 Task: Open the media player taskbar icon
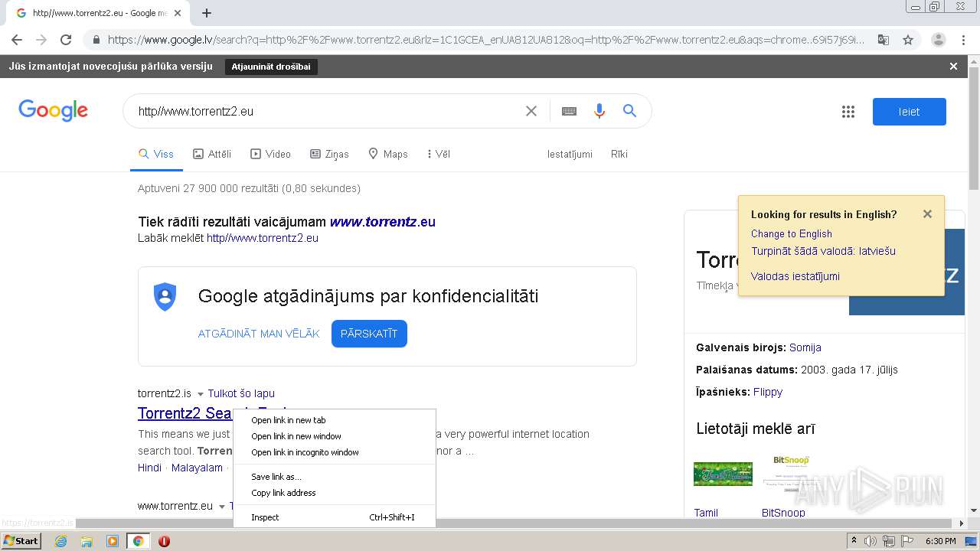[113, 541]
